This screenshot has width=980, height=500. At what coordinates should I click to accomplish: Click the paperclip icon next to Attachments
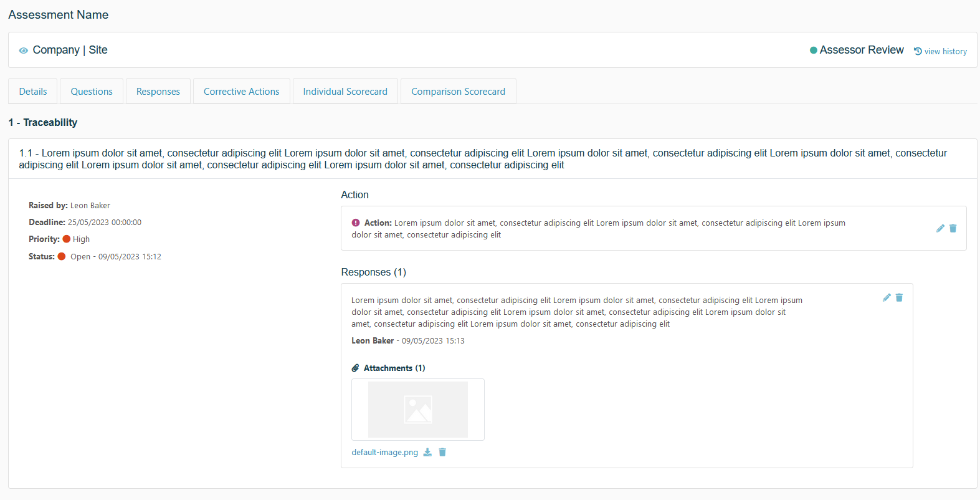355,368
